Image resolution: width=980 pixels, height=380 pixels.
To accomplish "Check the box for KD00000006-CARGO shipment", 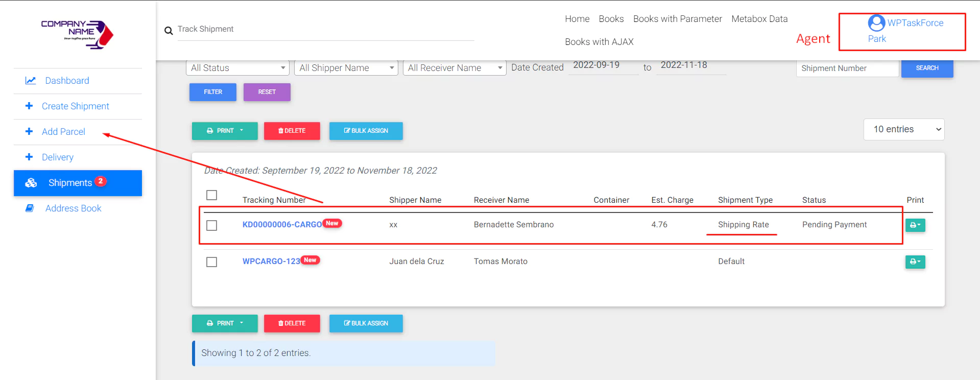I will pyautogui.click(x=211, y=225).
